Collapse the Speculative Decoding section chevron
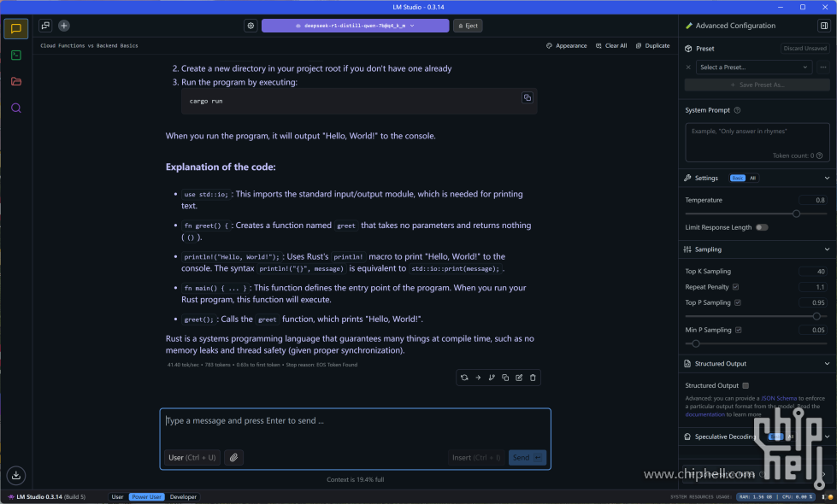This screenshot has height=504, width=837. click(x=827, y=437)
